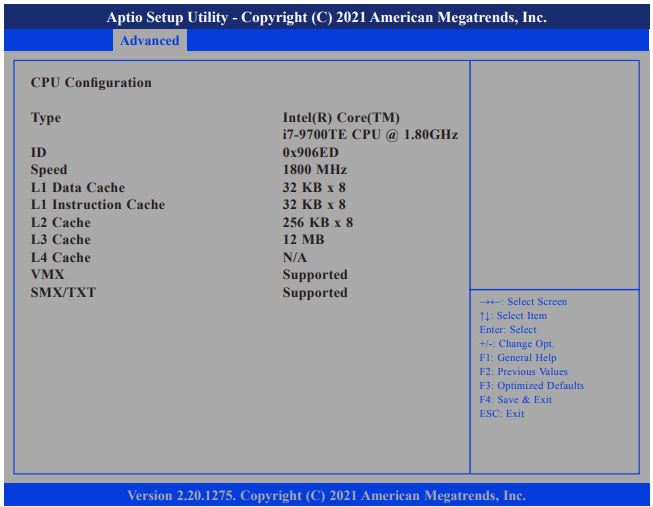Click the 256 KB x 8 L2 value

coord(318,223)
